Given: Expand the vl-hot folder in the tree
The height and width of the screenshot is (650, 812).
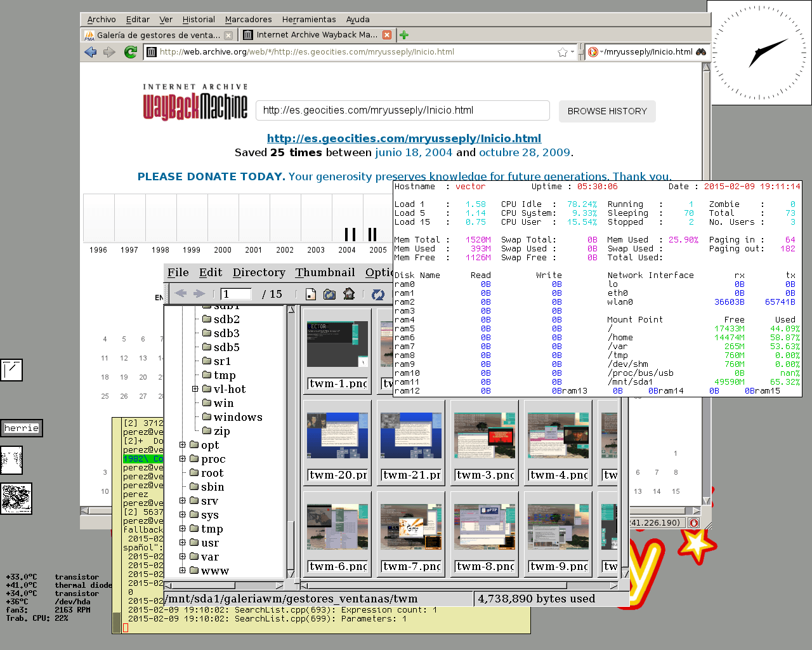Looking at the screenshot, I should pyautogui.click(x=195, y=389).
